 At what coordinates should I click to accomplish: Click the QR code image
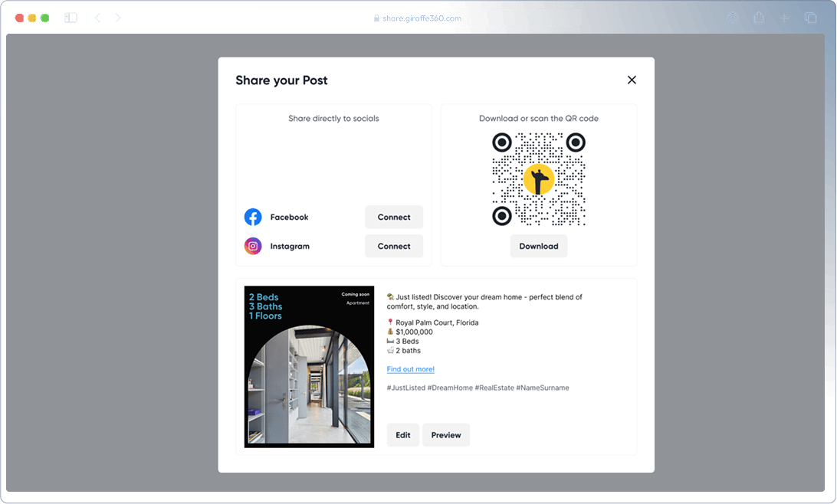click(x=538, y=179)
